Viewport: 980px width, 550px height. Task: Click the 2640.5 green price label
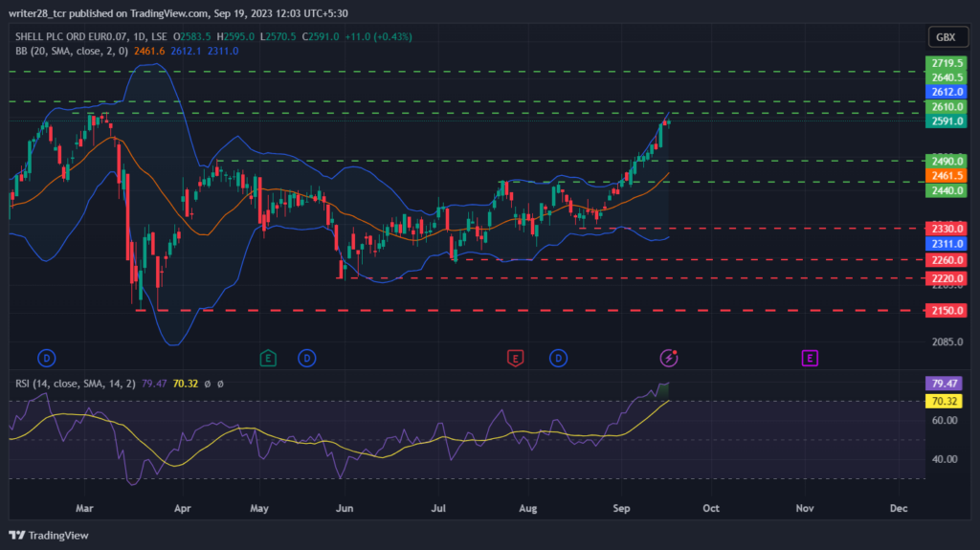click(x=947, y=77)
